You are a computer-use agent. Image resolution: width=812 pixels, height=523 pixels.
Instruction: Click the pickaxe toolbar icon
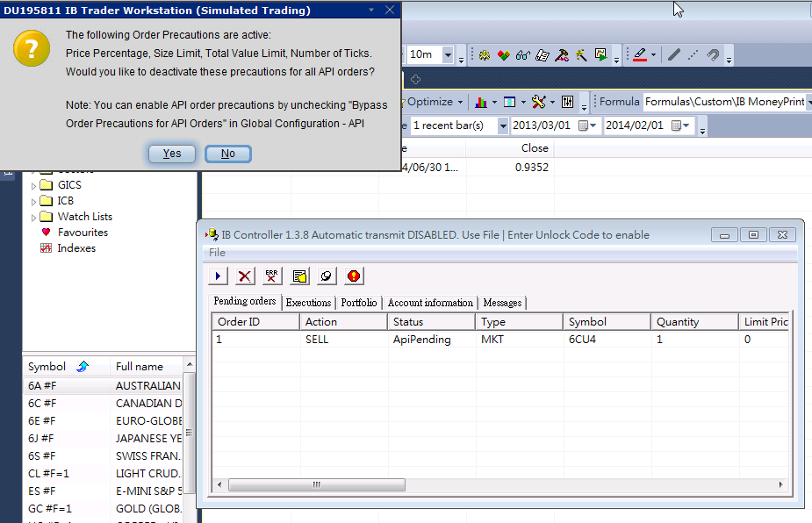click(x=562, y=55)
